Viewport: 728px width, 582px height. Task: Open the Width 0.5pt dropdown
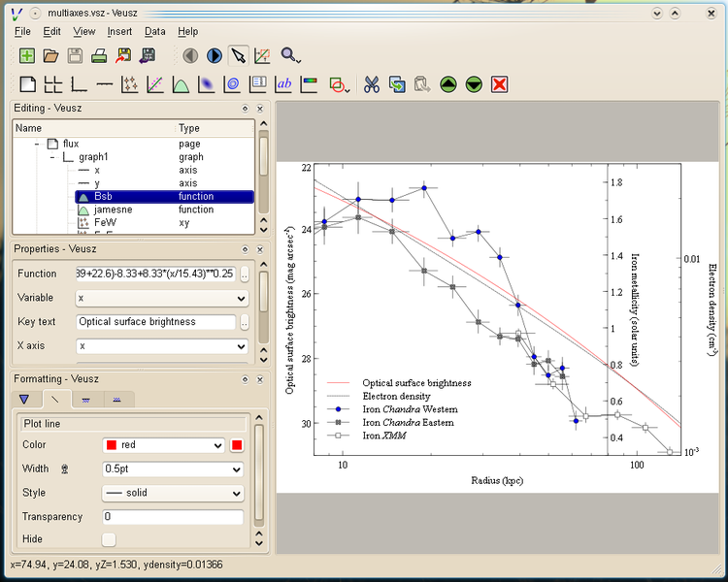(x=173, y=469)
